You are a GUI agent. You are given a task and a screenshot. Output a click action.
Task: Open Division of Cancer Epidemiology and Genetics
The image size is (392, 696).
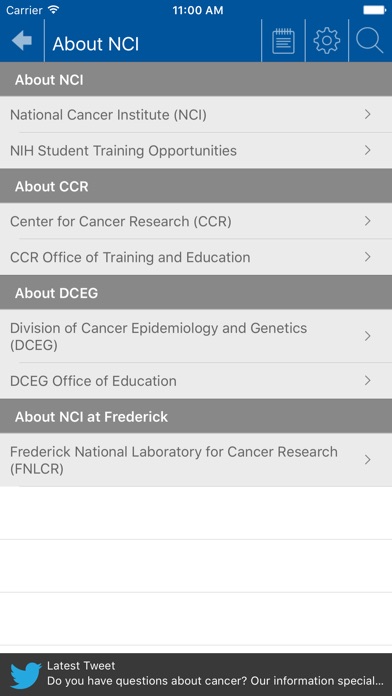(196, 336)
